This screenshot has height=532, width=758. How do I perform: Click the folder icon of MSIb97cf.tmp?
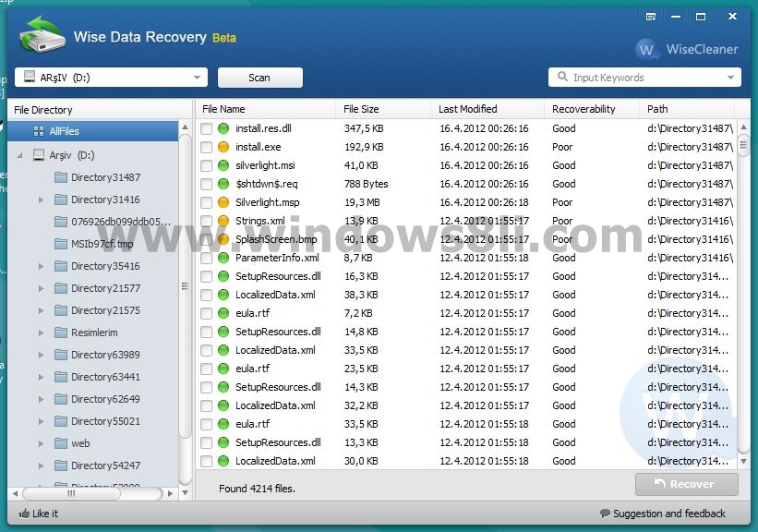(61, 244)
